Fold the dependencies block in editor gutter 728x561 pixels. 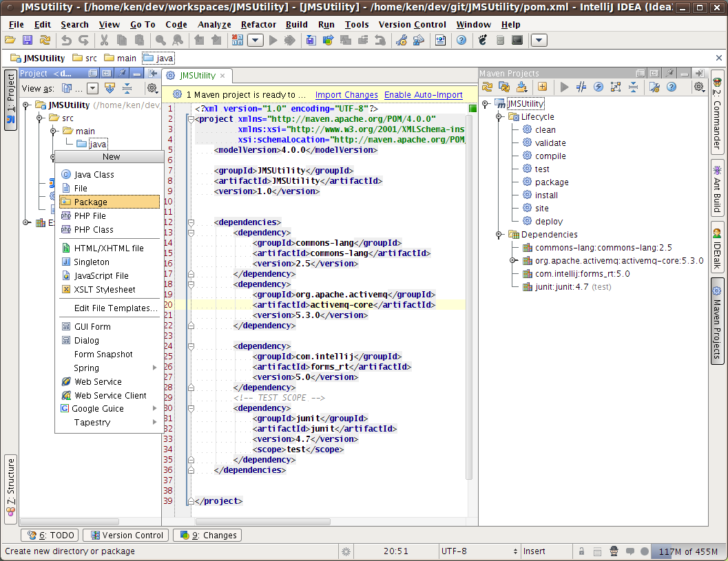[x=191, y=222]
